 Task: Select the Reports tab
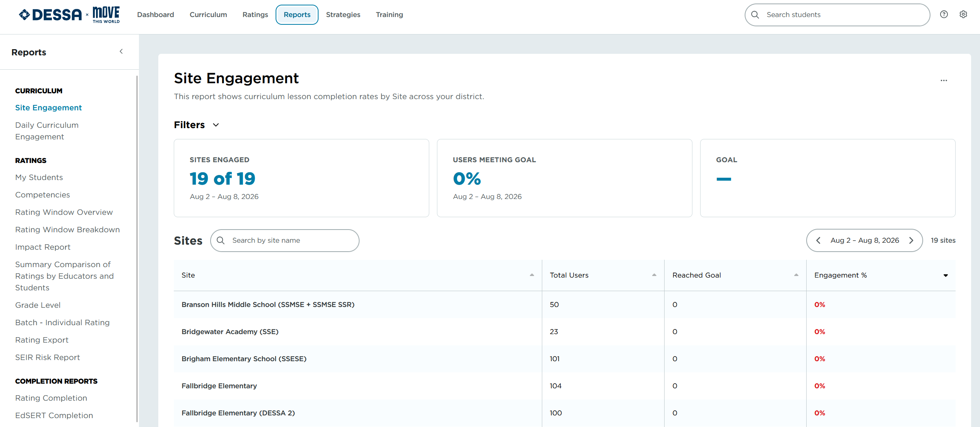click(x=297, y=15)
